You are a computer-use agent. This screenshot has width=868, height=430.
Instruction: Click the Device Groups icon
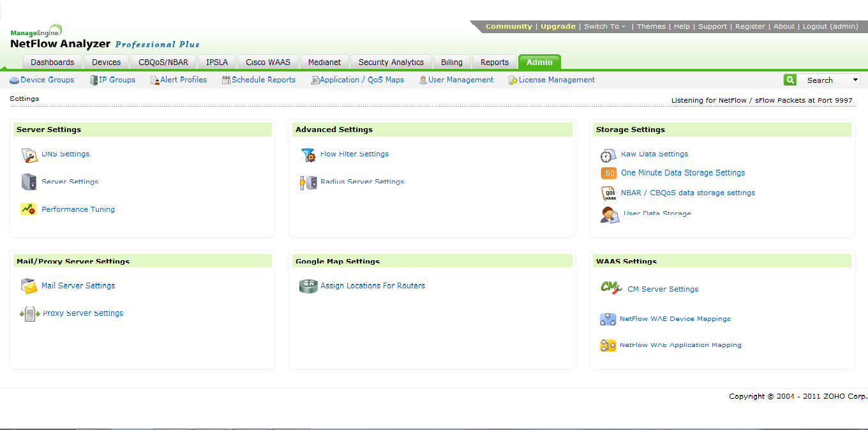14,80
